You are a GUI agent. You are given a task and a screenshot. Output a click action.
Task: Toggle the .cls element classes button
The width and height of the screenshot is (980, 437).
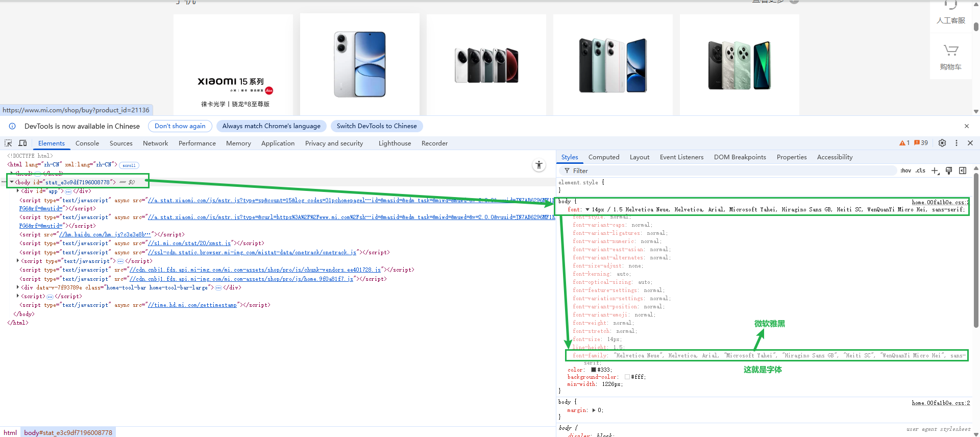tap(920, 171)
